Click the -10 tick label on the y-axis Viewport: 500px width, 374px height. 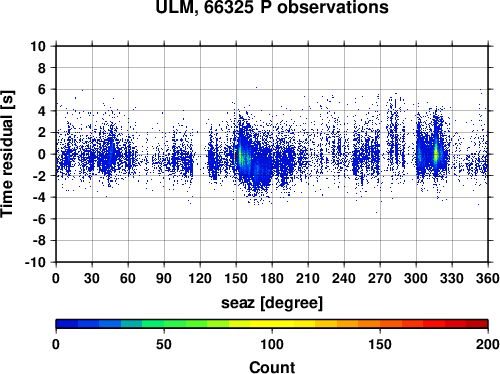click(35, 262)
